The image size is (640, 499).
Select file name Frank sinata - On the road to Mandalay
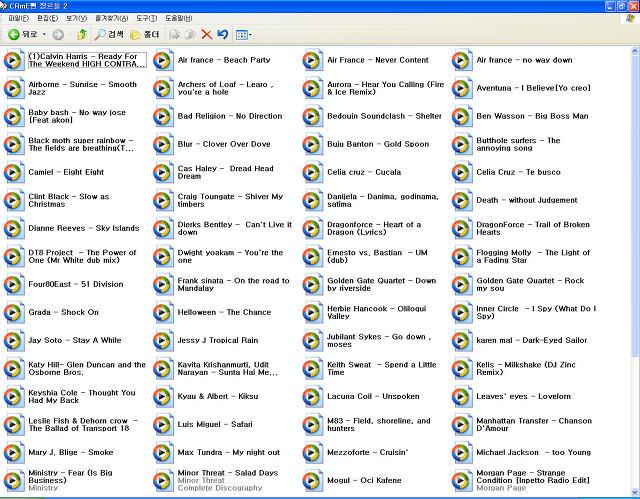pos(233,284)
